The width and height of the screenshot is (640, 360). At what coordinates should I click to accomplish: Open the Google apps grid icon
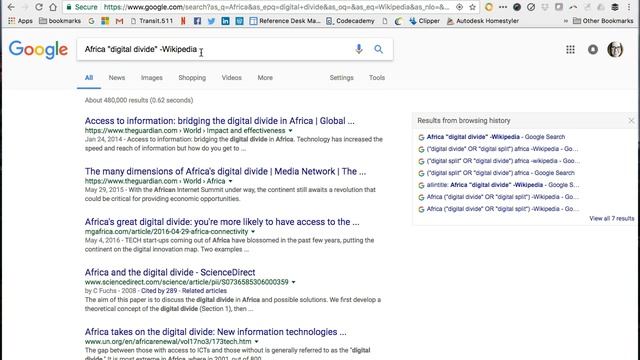(x=570, y=49)
